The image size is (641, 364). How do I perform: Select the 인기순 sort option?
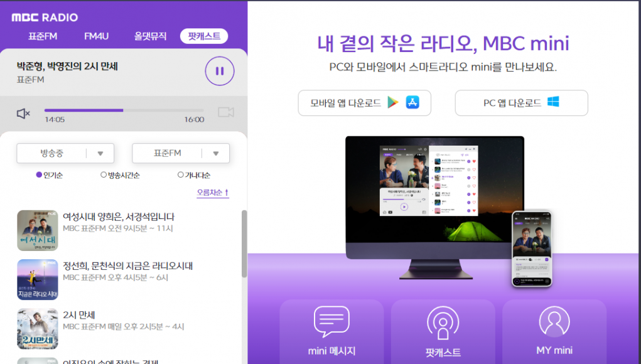[x=50, y=175]
